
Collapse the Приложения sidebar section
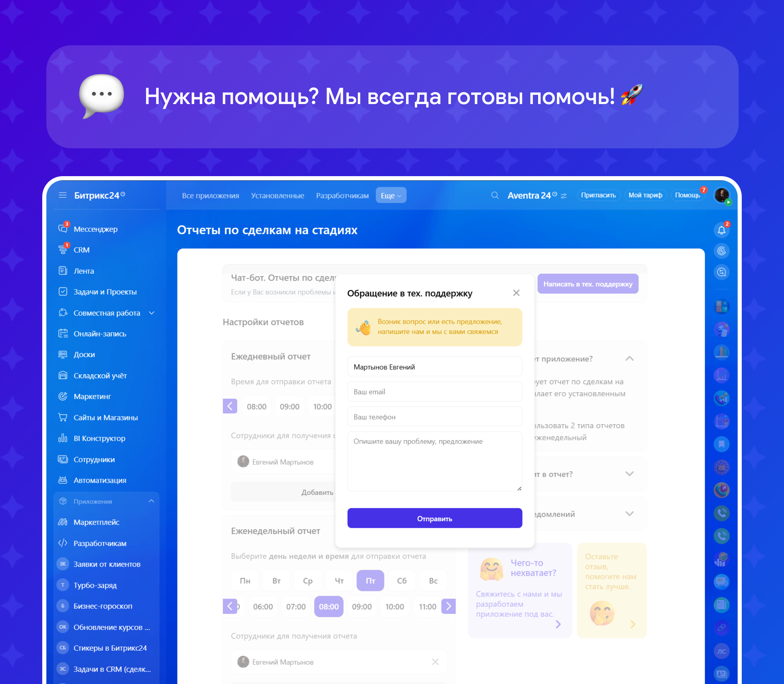tap(151, 501)
